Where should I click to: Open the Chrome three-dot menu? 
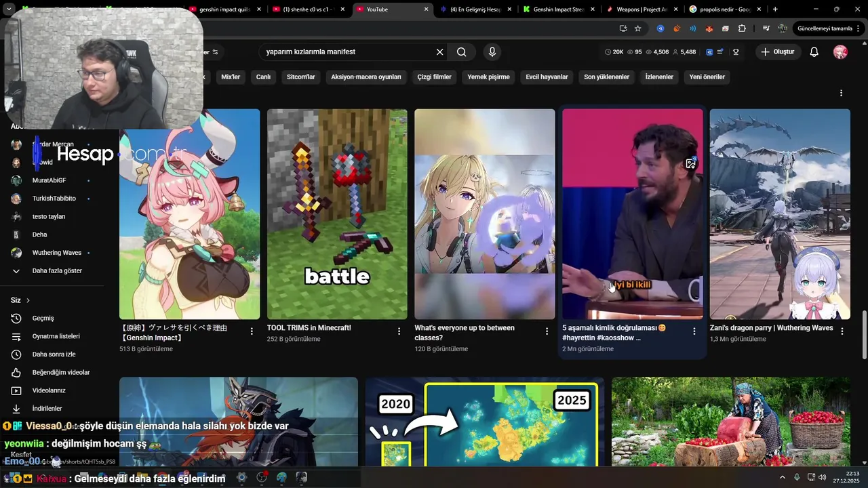[x=859, y=28]
